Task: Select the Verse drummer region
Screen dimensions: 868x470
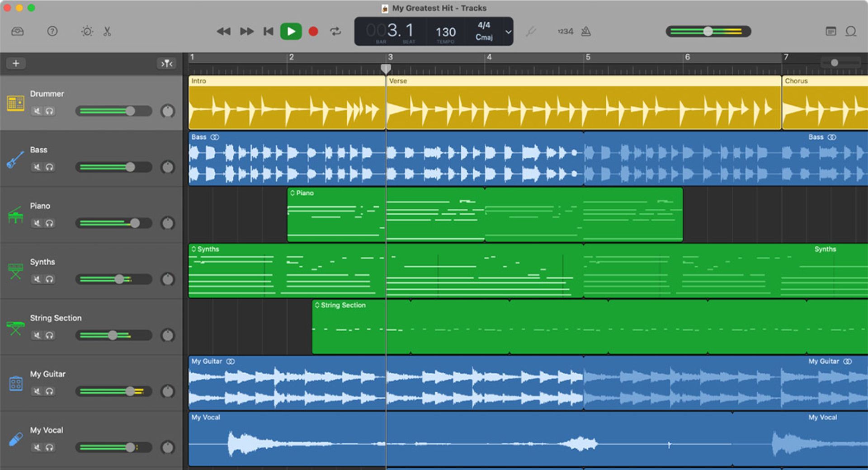Action: tap(584, 103)
